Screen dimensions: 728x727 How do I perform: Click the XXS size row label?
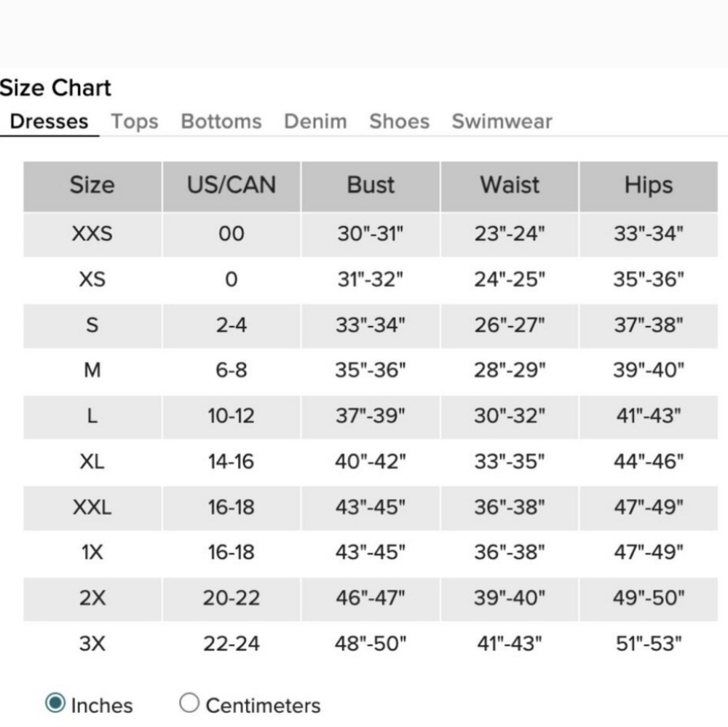[x=92, y=233]
